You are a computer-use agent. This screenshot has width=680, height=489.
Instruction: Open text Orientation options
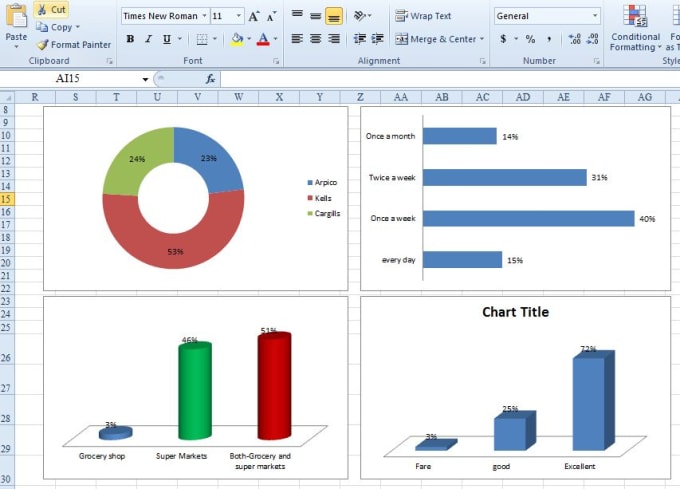click(x=363, y=16)
